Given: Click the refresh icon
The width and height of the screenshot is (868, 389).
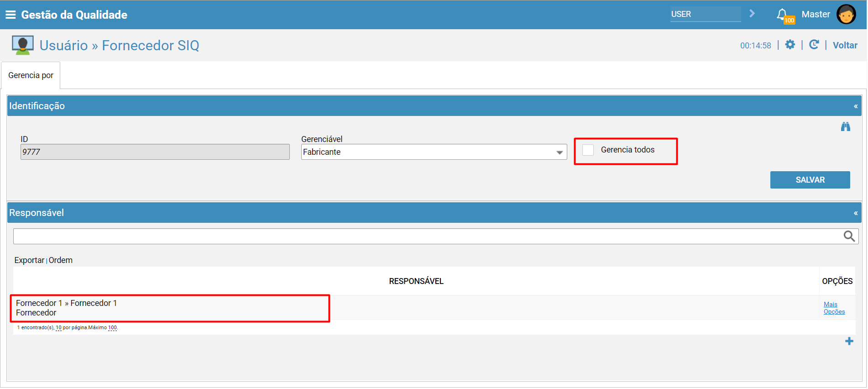Looking at the screenshot, I should point(814,44).
